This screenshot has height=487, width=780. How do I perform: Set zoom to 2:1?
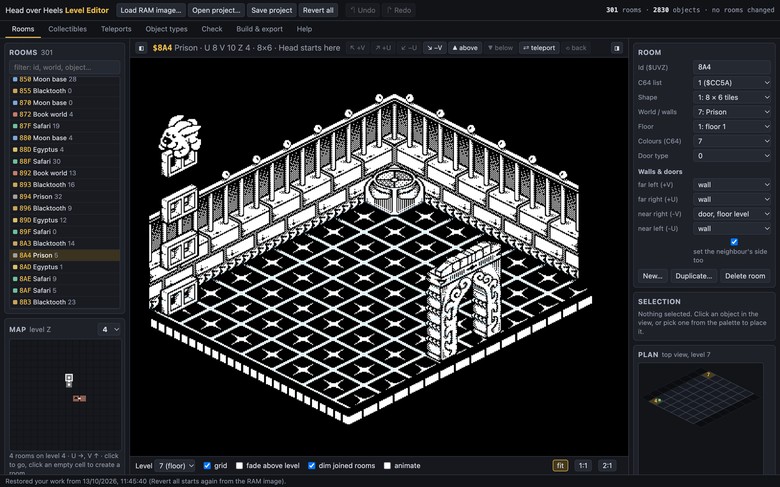point(607,466)
